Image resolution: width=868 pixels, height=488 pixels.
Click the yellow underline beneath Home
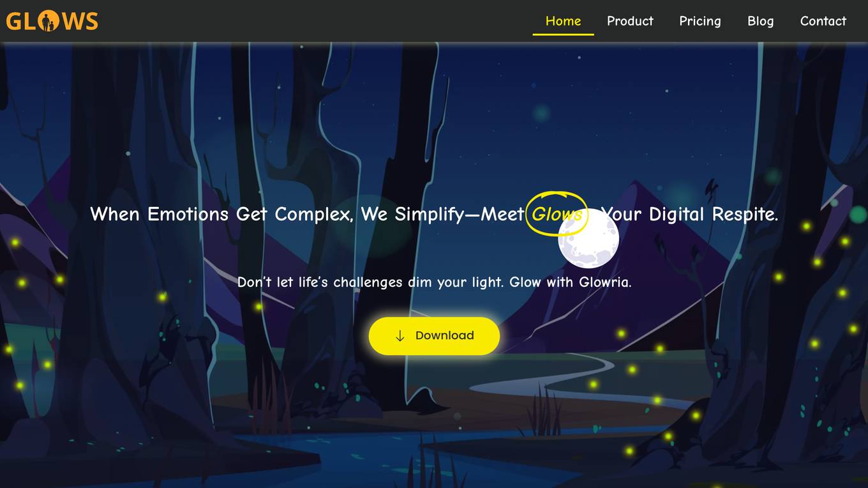click(563, 34)
